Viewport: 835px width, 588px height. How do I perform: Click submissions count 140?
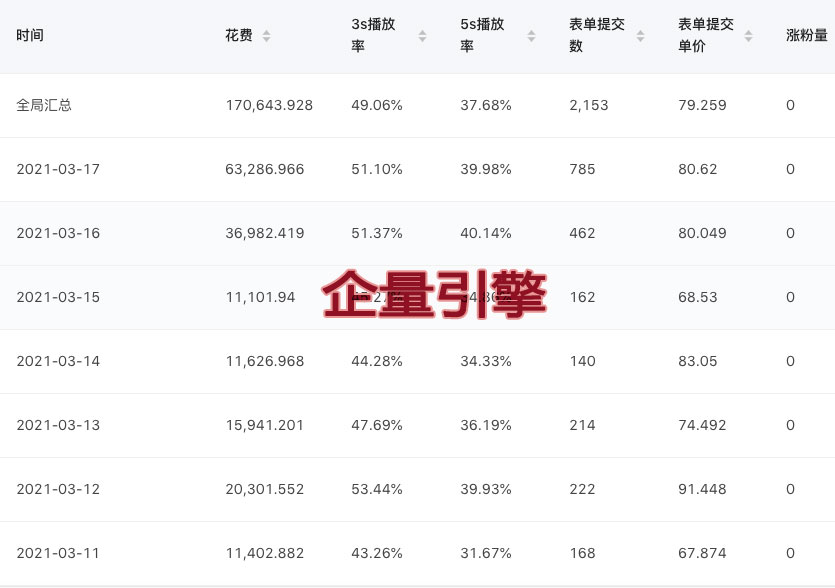pos(582,361)
